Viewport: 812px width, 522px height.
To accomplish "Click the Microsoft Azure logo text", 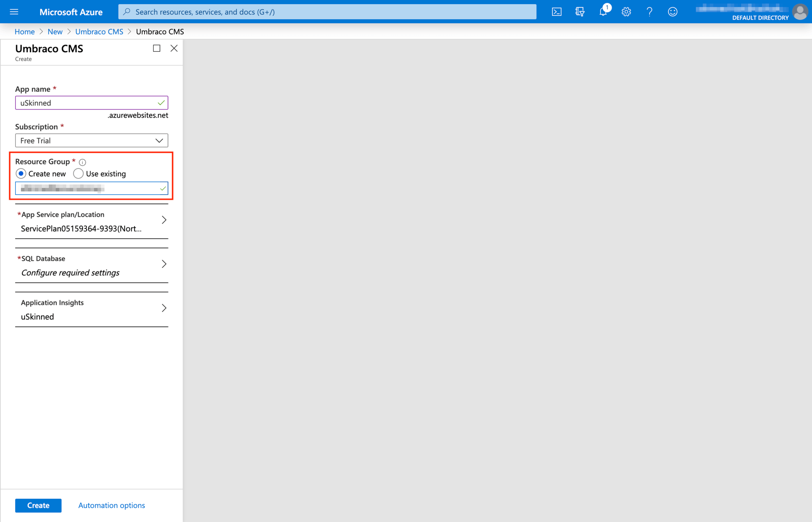I will [x=71, y=12].
